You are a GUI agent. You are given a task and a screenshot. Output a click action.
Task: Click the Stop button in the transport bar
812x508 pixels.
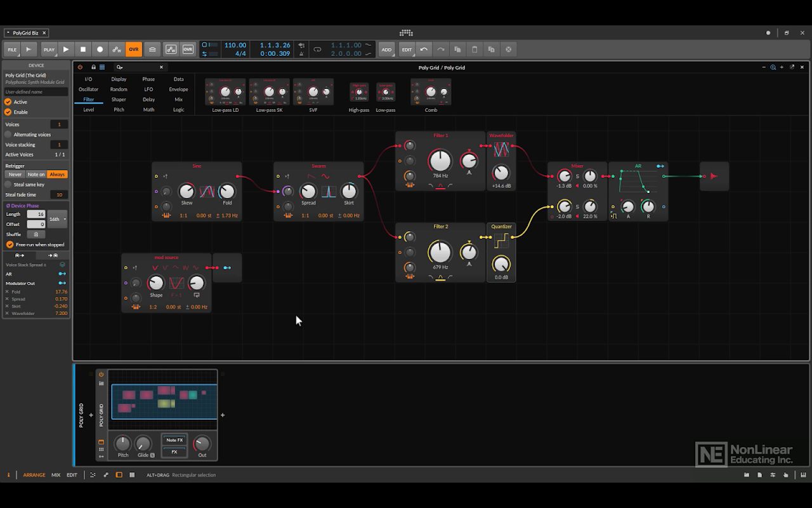[x=82, y=50]
